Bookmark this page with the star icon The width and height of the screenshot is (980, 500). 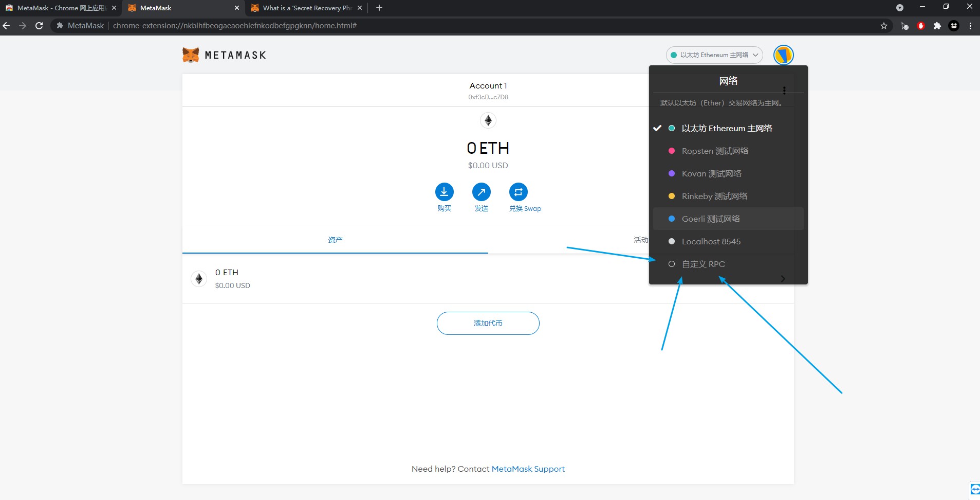tap(884, 26)
